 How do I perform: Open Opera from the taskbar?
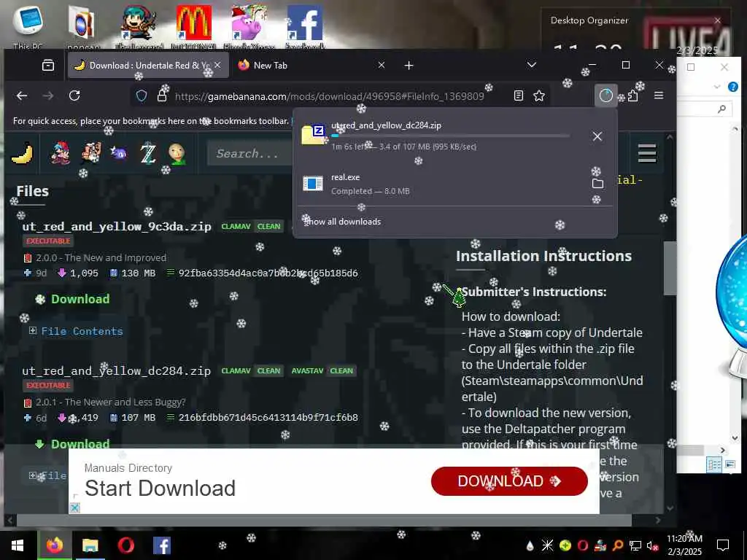click(125, 545)
